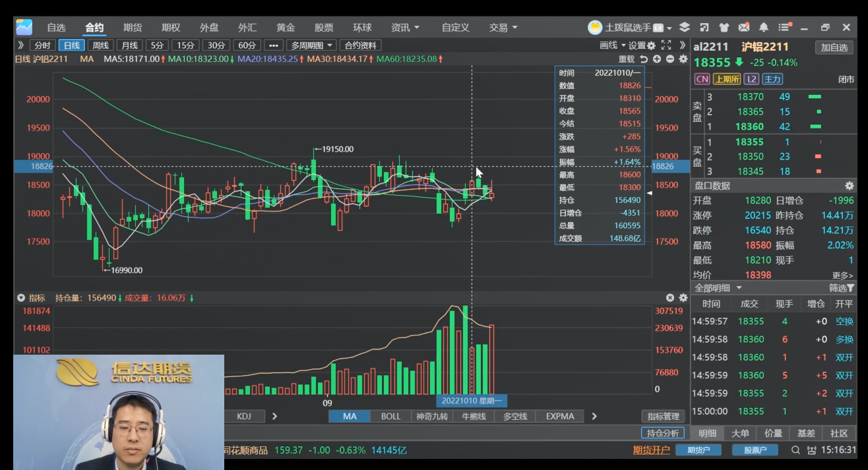Click the layers stack icon in title bar
Viewport: 868px width, 470px height.
click(x=685, y=28)
